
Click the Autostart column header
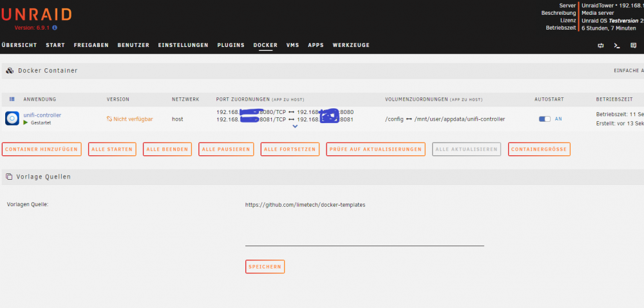click(549, 99)
